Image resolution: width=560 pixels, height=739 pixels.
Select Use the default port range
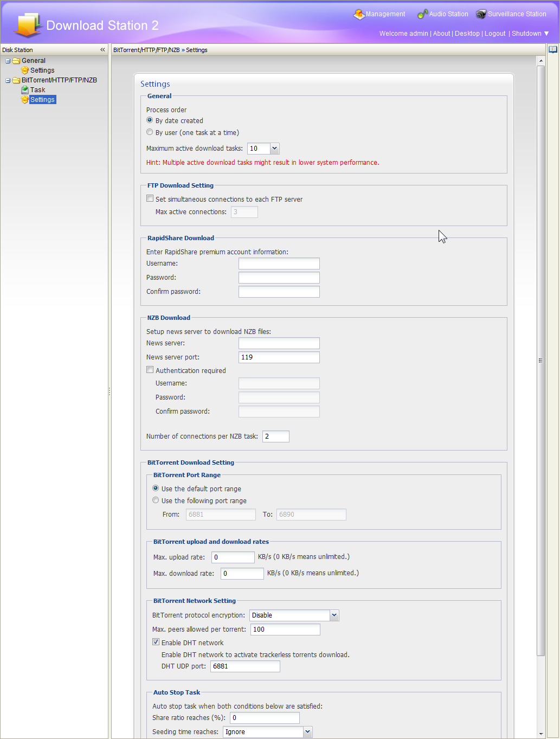pyautogui.click(x=156, y=489)
